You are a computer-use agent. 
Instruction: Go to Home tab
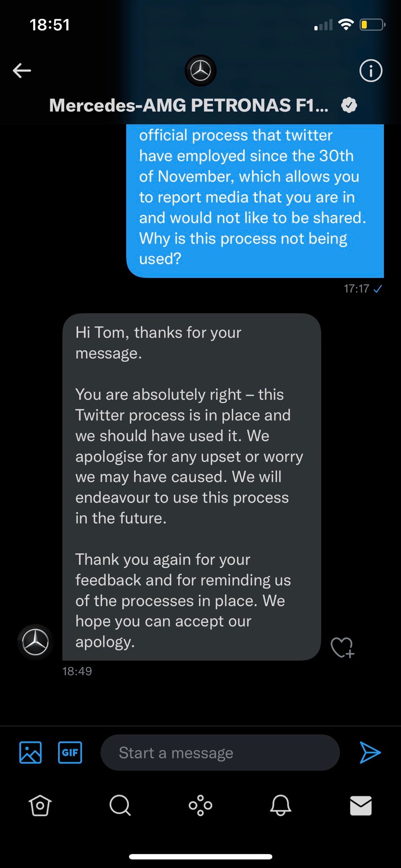click(40, 805)
